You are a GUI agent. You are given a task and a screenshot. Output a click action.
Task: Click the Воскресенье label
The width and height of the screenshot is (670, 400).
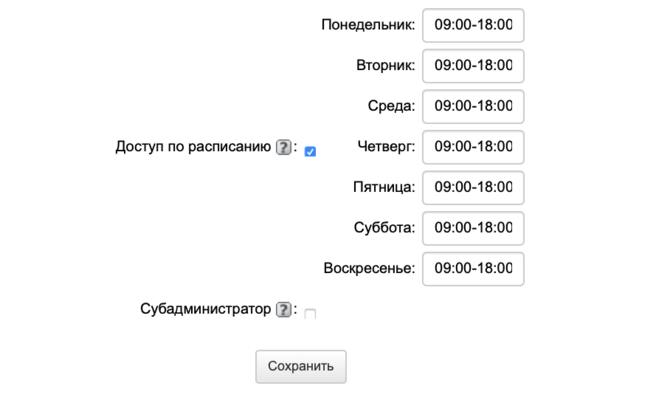tap(369, 268)
